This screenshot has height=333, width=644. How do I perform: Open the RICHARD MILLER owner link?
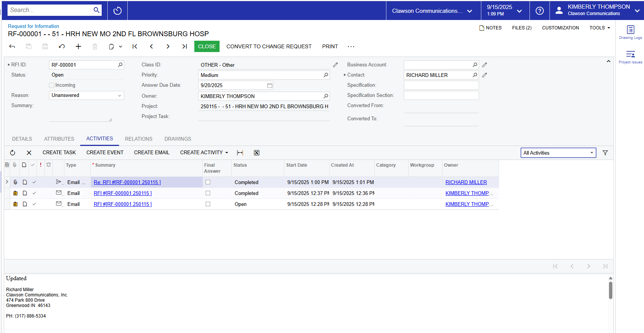[466, 182]
